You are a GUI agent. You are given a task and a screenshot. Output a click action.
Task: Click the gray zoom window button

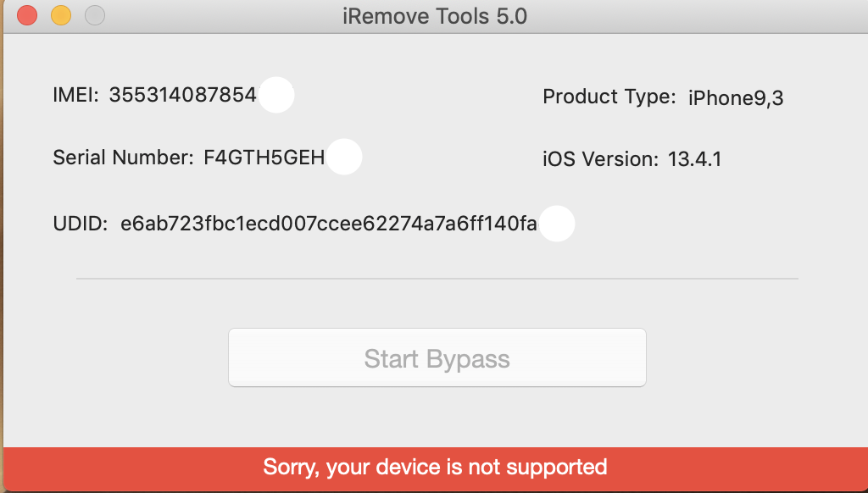point(93,14)
